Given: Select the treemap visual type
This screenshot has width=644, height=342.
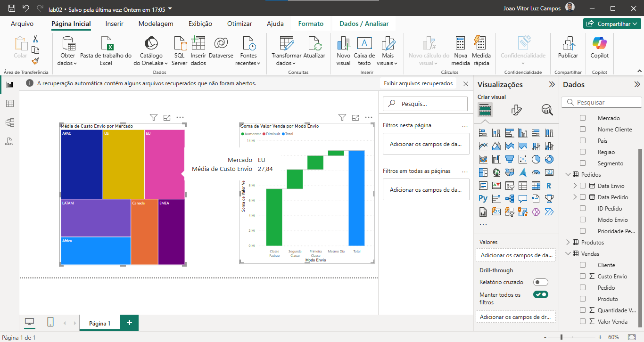Looking at the screenshot, I should pyautogui.click(x=483, y=172).
